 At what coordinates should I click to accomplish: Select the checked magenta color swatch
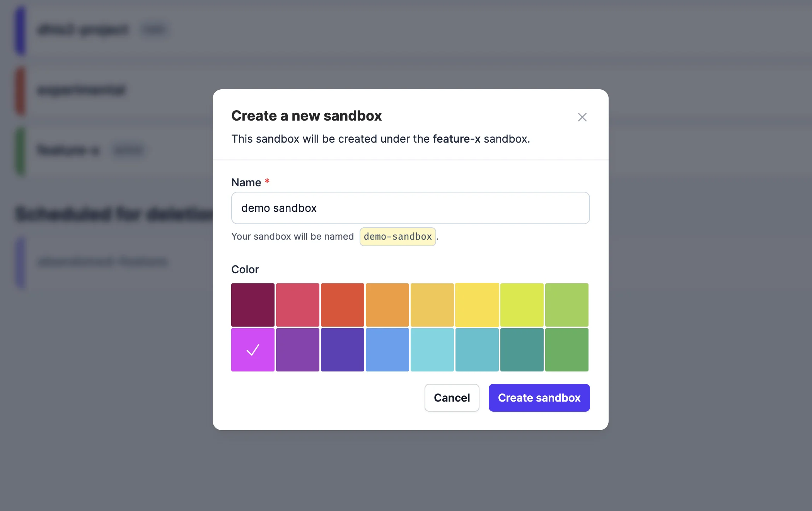[x=253, y=350]
